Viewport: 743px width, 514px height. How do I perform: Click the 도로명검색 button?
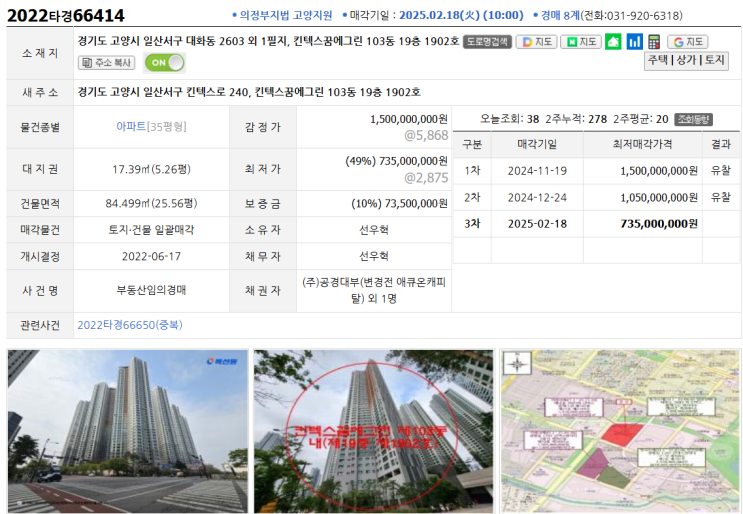point(487,42)
